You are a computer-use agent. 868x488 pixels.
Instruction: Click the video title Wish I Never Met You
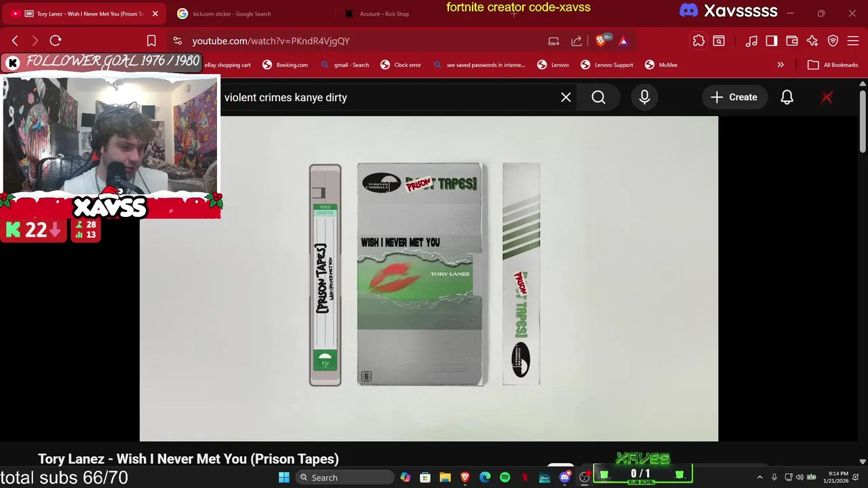pyautogui.click(x=188, y=459)
